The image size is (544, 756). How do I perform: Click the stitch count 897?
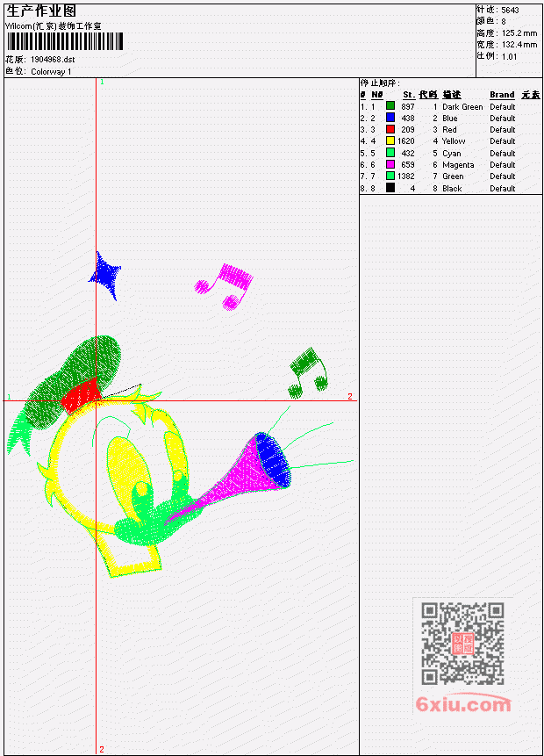[408, 106]
